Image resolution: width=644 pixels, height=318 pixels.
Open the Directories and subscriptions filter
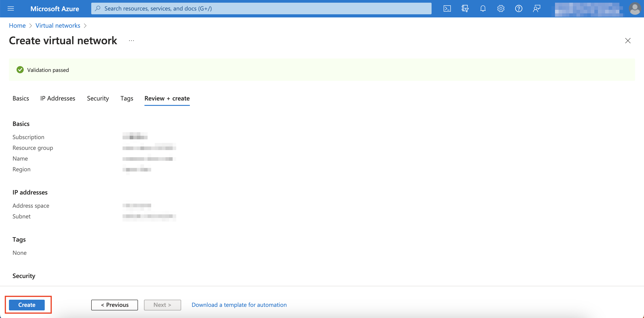pyautogui.click(x=465, y=8)
